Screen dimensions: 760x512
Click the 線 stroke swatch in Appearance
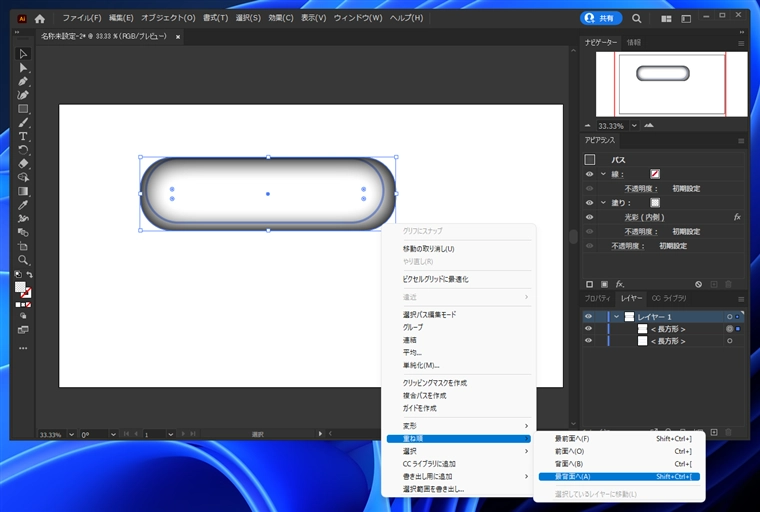pyautogui.click(x=655, y=174)
